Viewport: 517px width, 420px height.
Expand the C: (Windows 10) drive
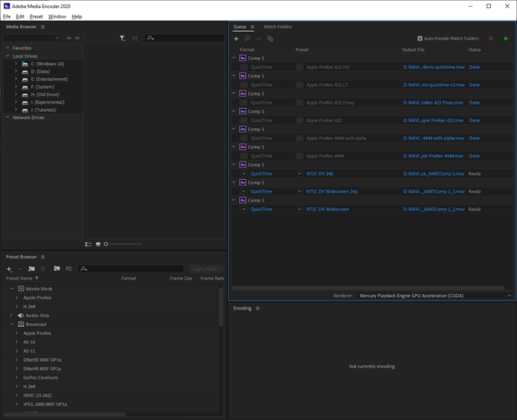coord(16,64)
